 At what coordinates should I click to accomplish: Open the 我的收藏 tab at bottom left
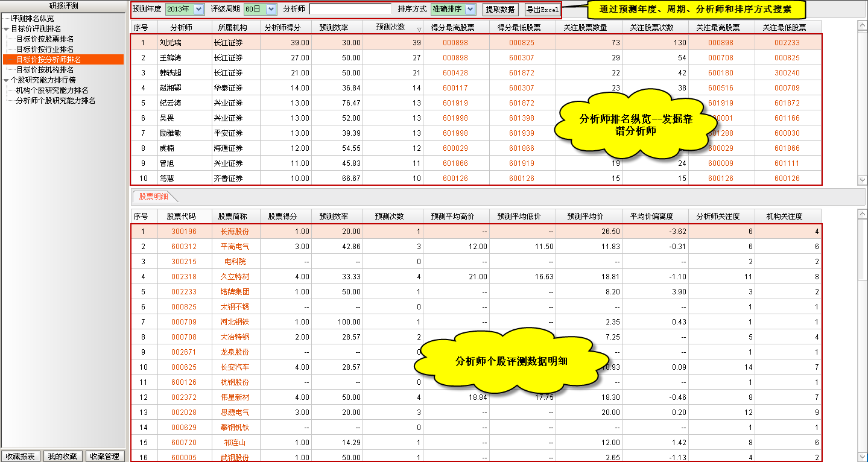(63, 456)
